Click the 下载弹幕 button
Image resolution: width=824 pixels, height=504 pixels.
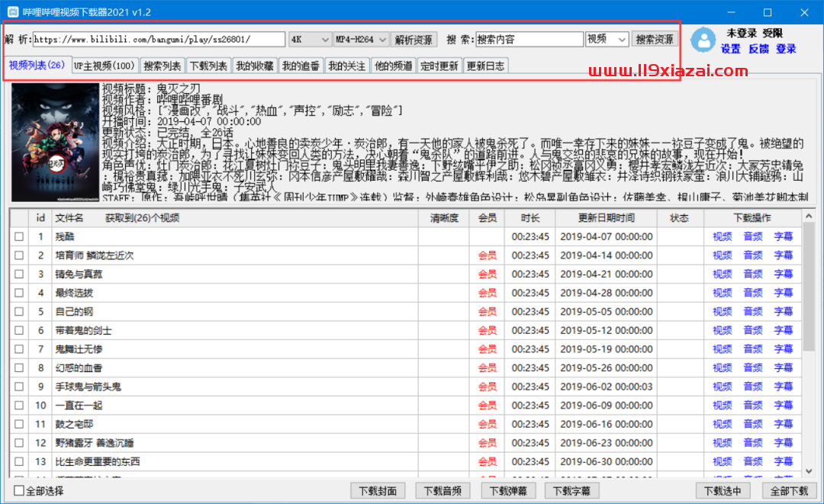pyautogui.click(x=508, y=491)
